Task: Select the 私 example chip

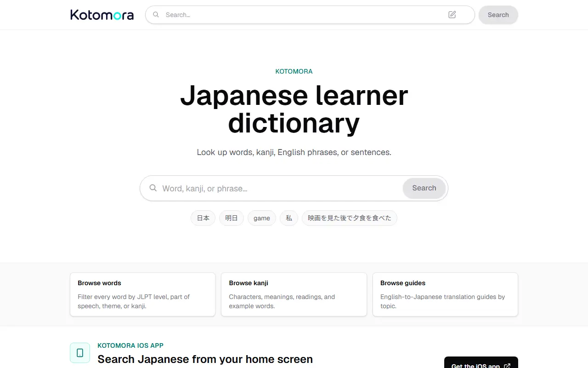Action: point(289,218)
